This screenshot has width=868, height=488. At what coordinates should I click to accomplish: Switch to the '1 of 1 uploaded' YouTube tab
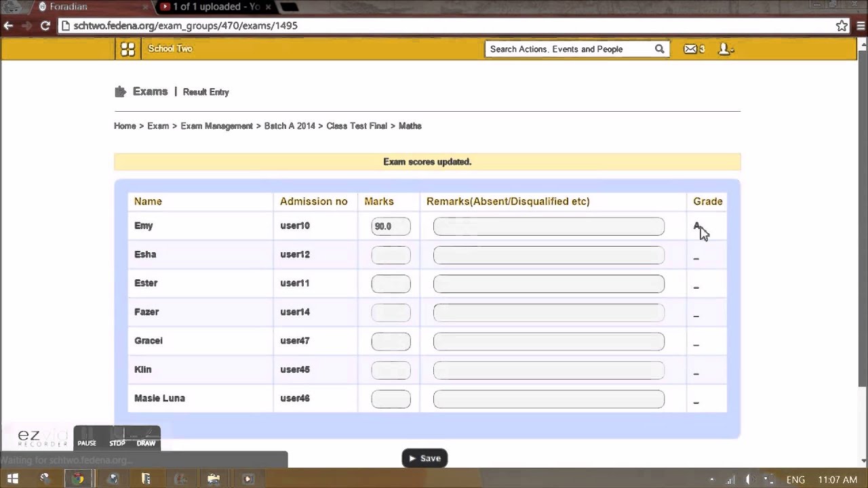[216, 7]
